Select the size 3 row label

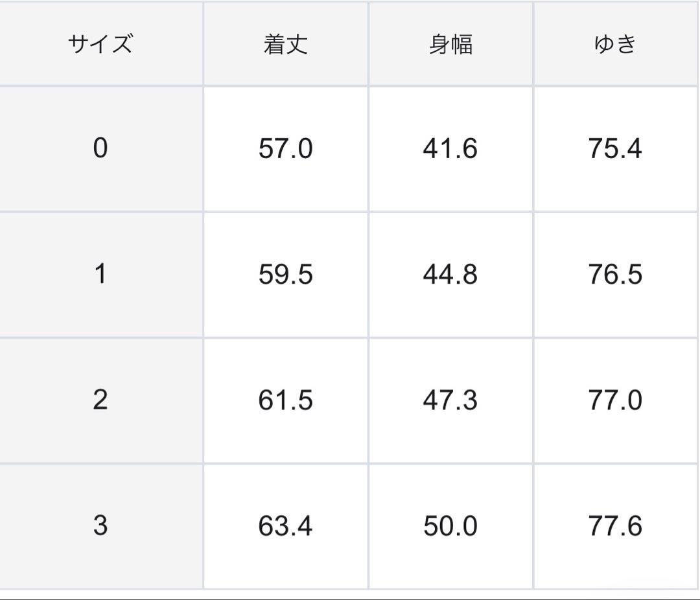[x=100, y=525]
